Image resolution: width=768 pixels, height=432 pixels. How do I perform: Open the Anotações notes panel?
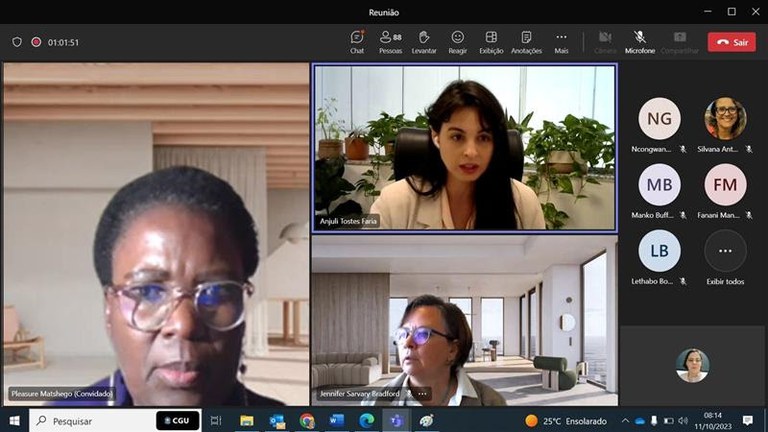[x=526, y=41]
